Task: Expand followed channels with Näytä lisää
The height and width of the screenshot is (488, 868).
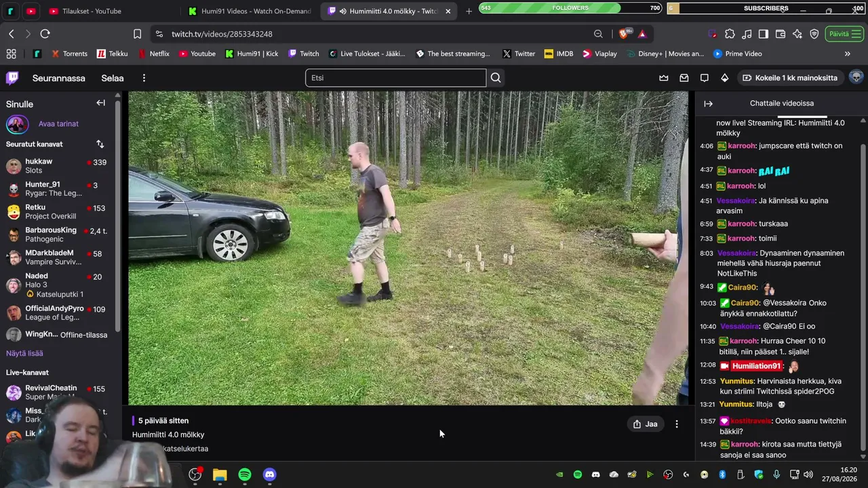Action: pos(24,353)
